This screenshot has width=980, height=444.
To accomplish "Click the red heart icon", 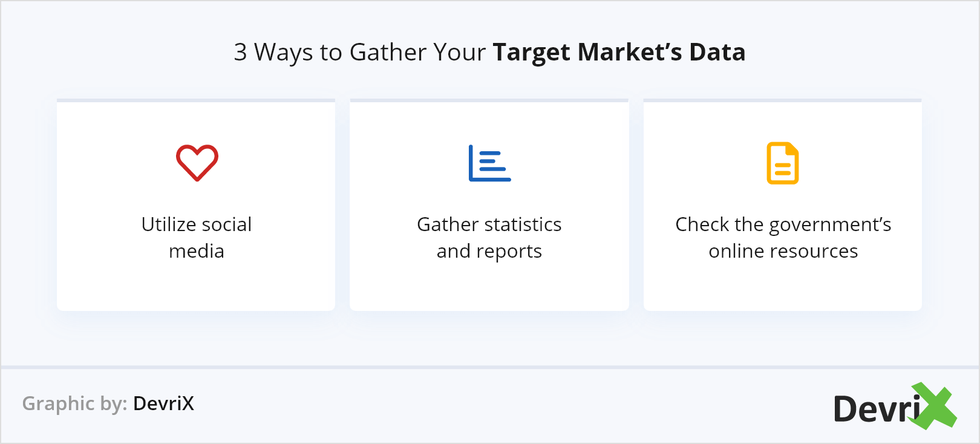I will [197, 163].
